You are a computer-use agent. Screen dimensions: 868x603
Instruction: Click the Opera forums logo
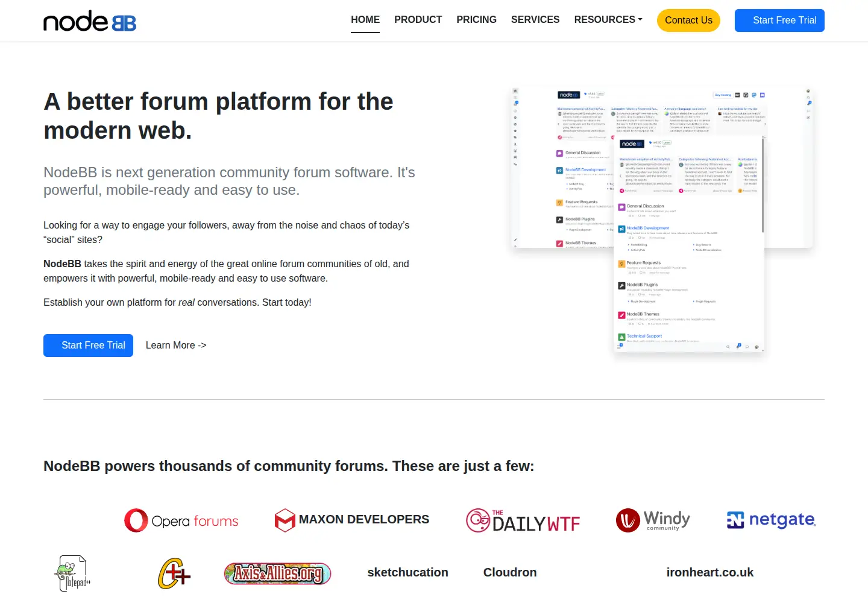click(181, 520)
